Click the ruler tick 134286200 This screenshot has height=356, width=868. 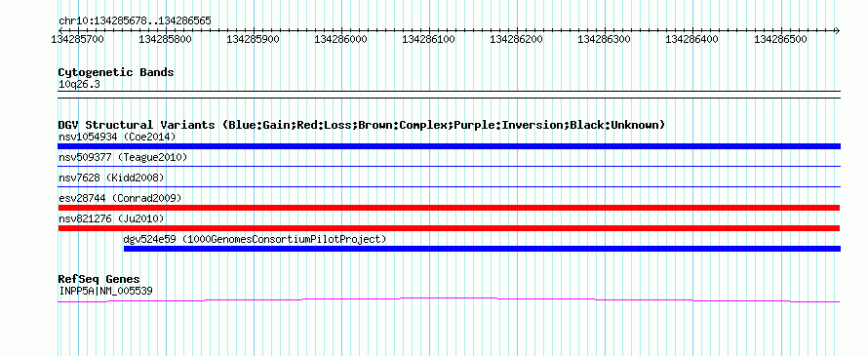(x=517, y=39)
